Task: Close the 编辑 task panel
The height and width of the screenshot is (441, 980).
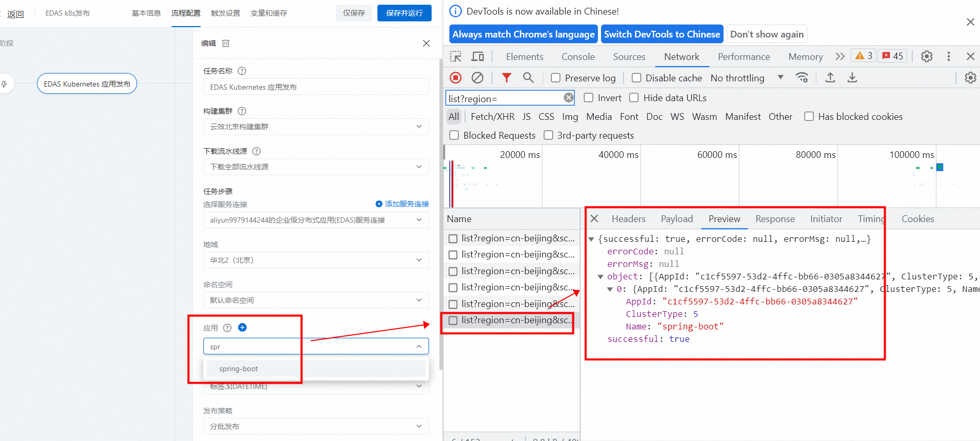Action: click(426, 43)
